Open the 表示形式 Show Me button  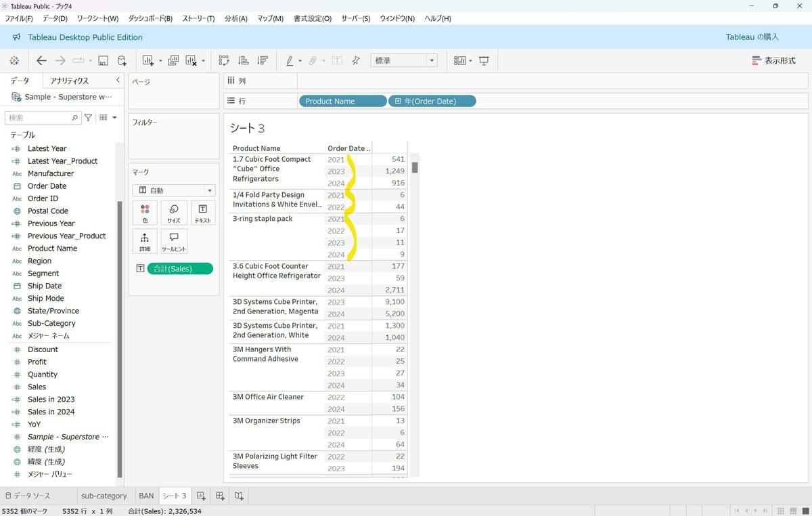773,61
